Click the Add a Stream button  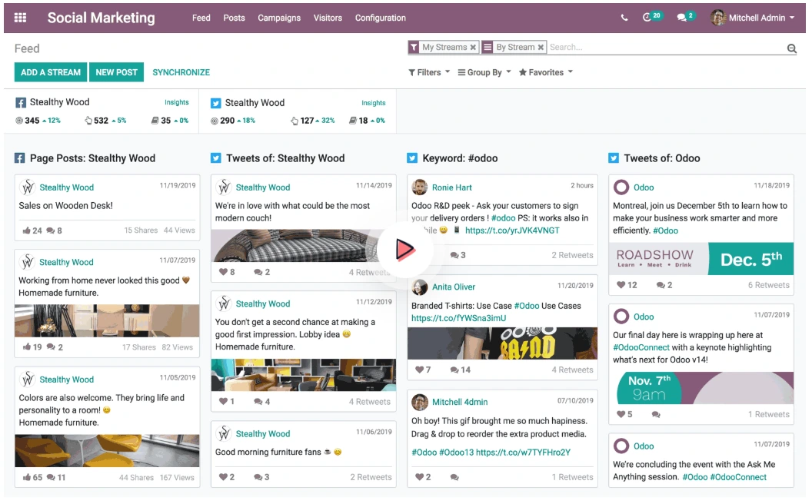tap(51, 72)
